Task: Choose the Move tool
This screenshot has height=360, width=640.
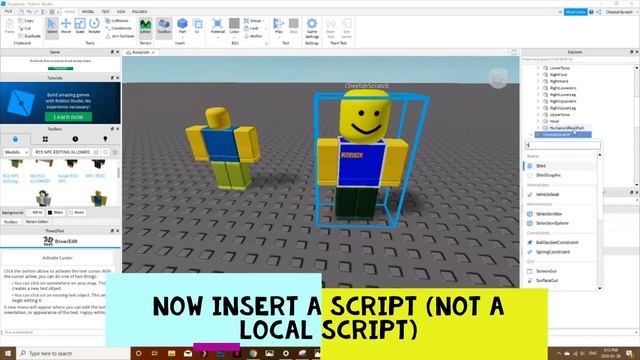Action: 66,27
